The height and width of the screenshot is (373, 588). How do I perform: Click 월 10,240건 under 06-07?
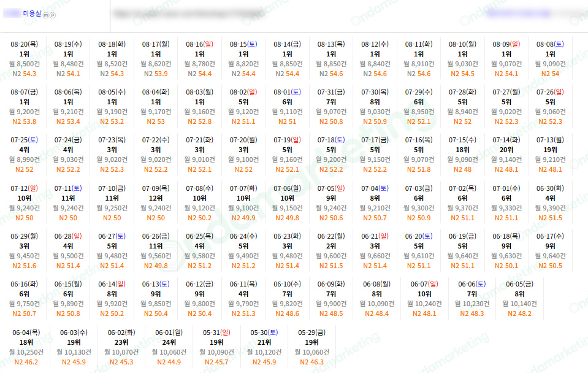click(424, 304)
